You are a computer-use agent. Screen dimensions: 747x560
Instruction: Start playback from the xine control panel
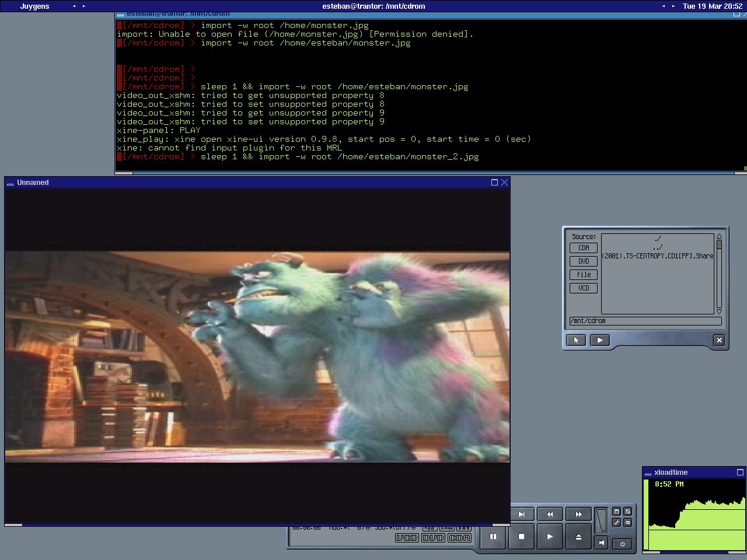pyautogui.click(x=550, y=537)
